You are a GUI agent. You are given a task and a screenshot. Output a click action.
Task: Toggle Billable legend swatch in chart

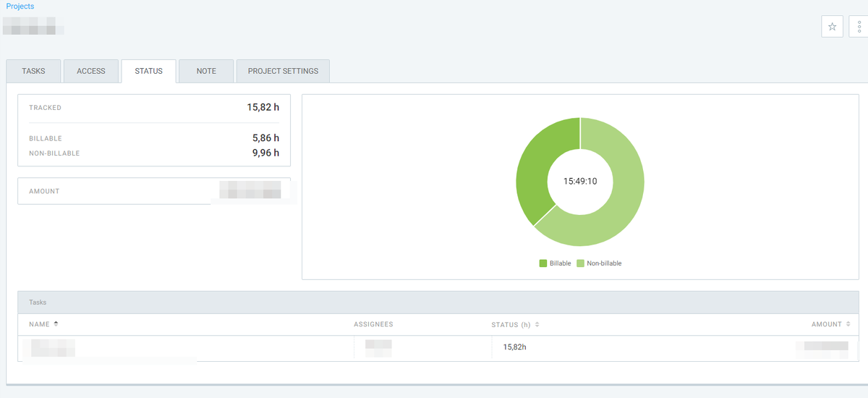pos(543,263)
